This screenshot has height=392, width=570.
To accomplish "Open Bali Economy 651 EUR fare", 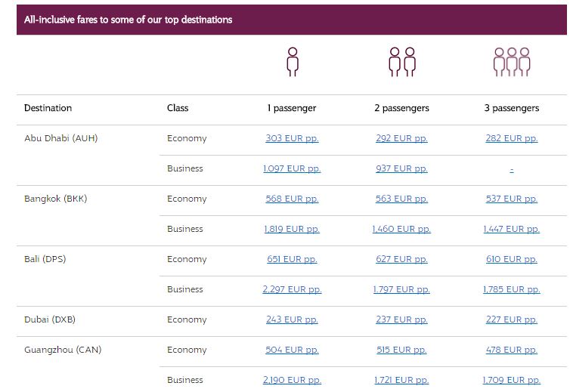I will point(292,259).
